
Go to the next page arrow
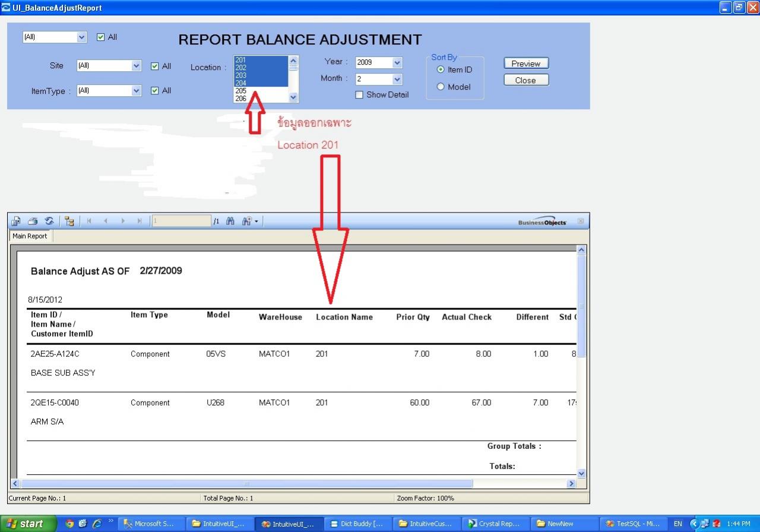click(123, 221)
